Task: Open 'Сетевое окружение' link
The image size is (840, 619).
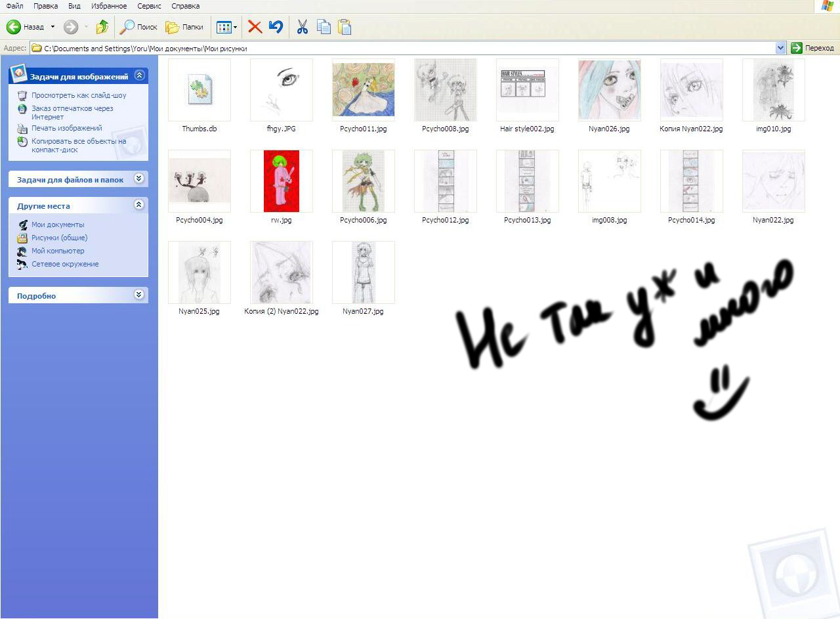Action: 65,264
